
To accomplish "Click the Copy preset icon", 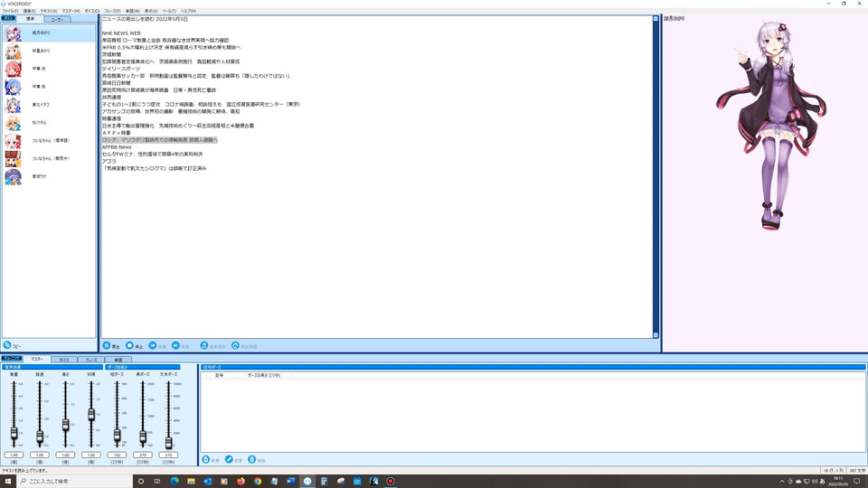I will (x=7, y=345).
